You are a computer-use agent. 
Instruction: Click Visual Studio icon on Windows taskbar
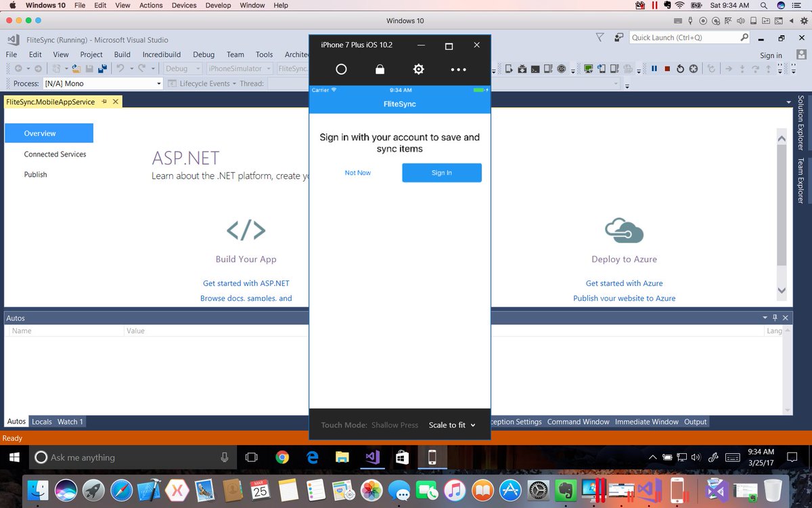[x=371, y=457]
